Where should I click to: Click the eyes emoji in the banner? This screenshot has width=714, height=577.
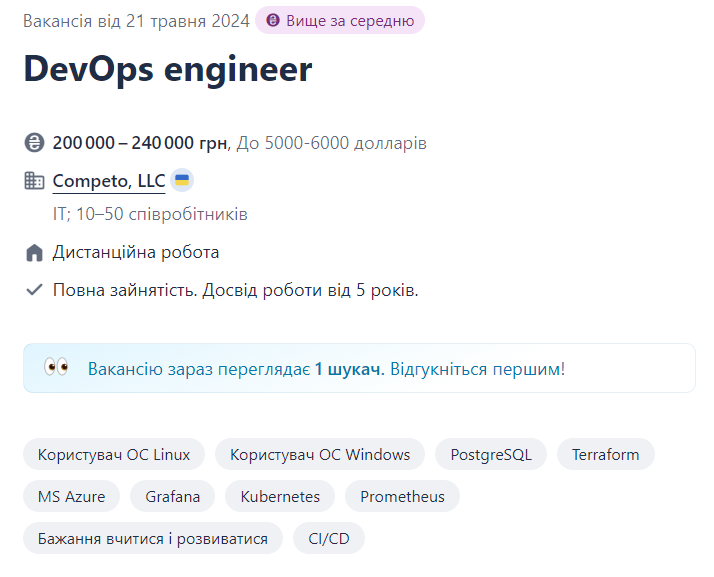coord(56,368)
